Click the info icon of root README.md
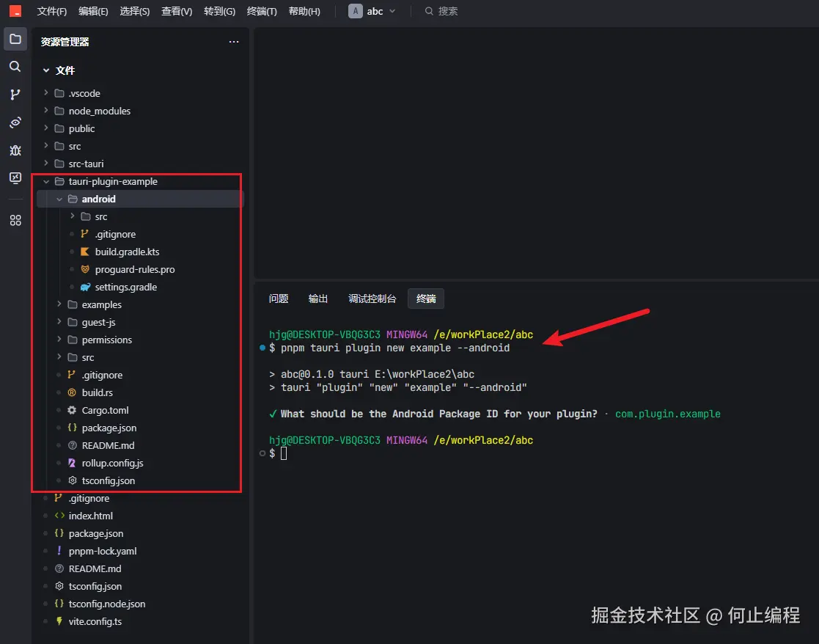 [59, 568]
